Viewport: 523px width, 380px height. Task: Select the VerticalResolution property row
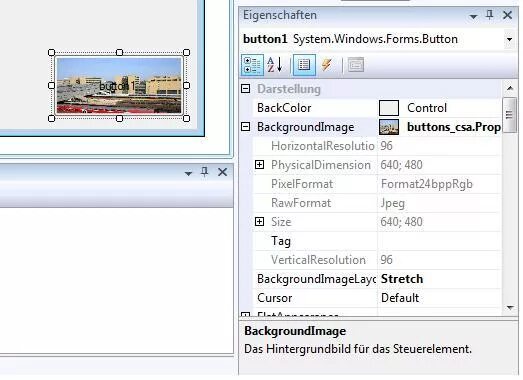tap(377, 260)
